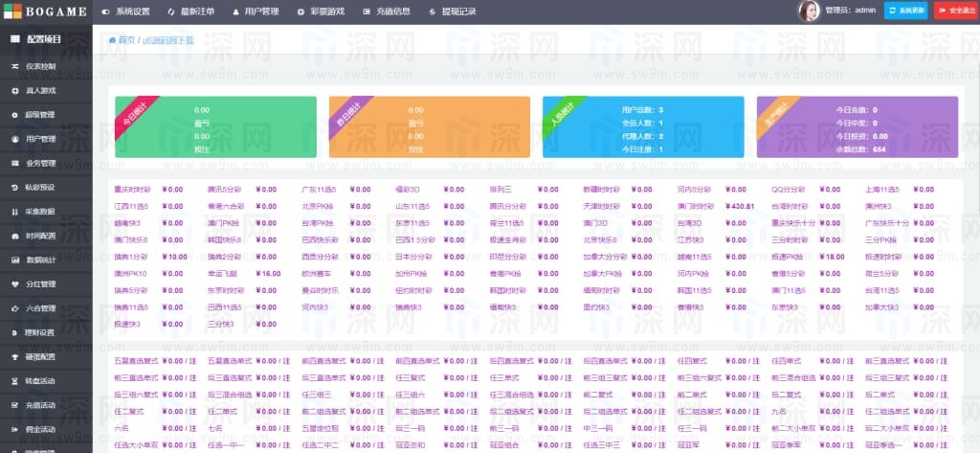This screenshot has height=453, width=980.
Task: Click the admin avatar photo
Action: (809, 11)
